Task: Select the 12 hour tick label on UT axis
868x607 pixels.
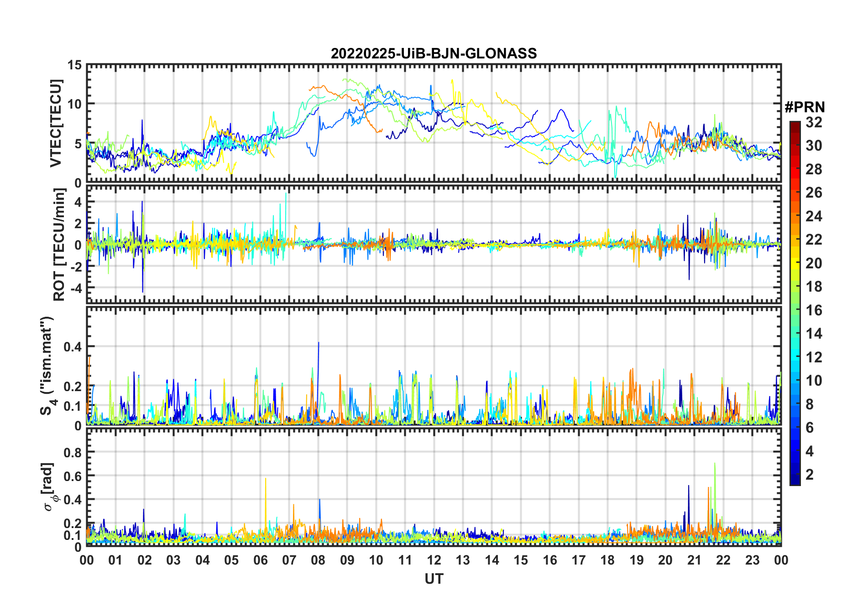Action: pos(434,560)
